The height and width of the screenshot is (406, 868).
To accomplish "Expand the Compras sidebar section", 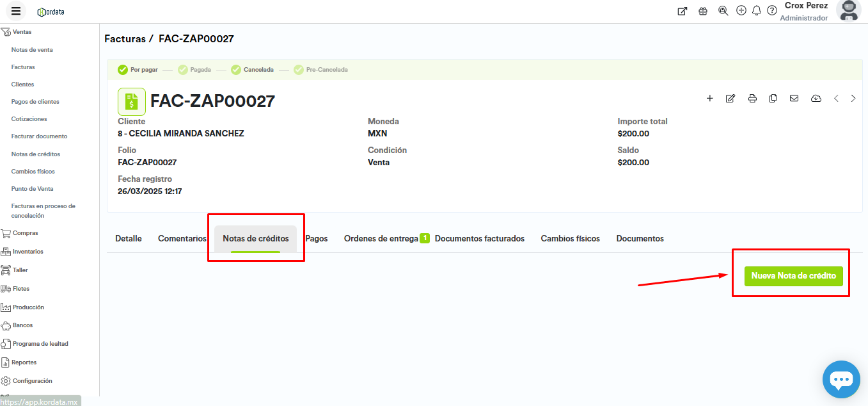I will pyautogui.click(x=25, y=233).
